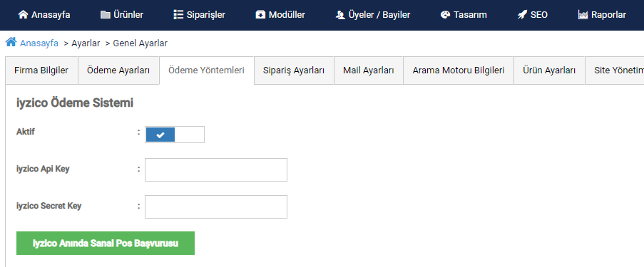644x267 pixels.
Task: Switch to Ödeme Ayarları tab
Action: 118,70
